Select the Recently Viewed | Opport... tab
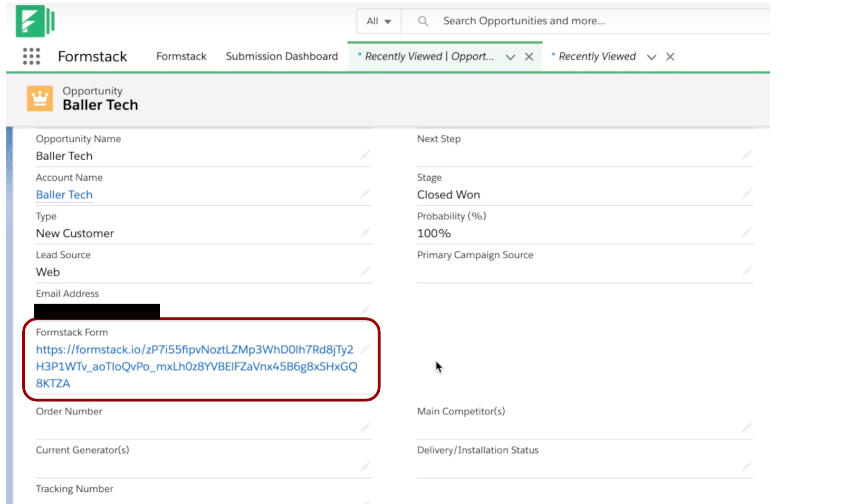 tap(429, 56)
